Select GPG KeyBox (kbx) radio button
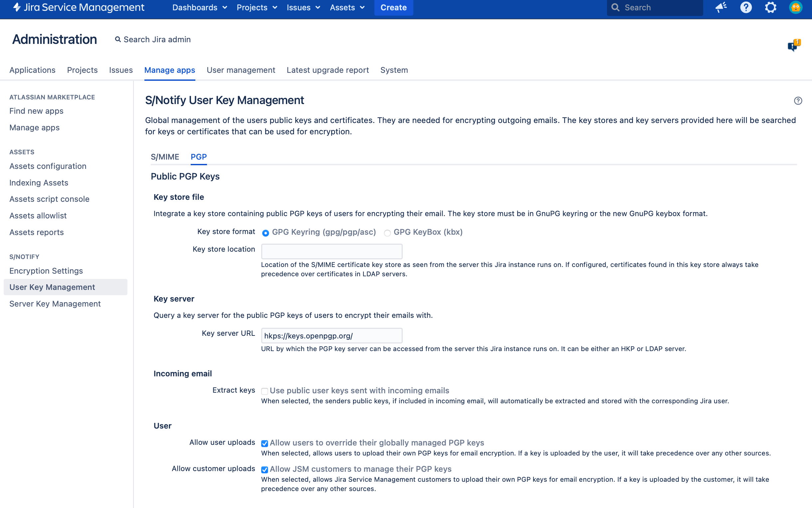 pyautogui.click(x=387, y=233)
